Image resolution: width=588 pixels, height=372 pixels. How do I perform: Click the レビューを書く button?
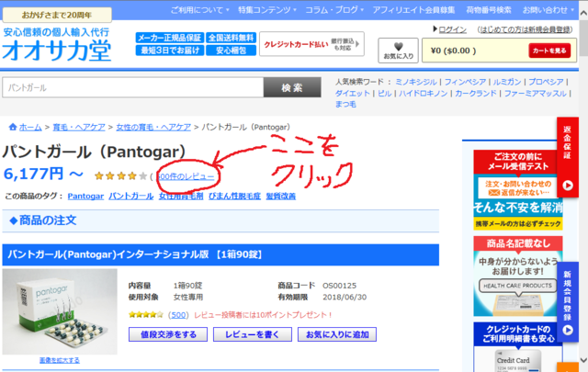click(253, 334)
